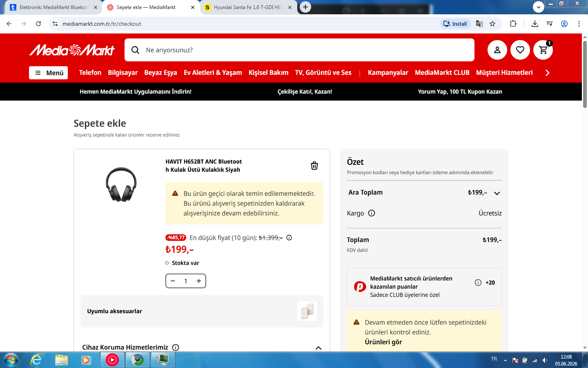Open the MediaMarkt account profile icon
Image resolution: width=588 pixels, height=368 pixels.
(497, 50)
